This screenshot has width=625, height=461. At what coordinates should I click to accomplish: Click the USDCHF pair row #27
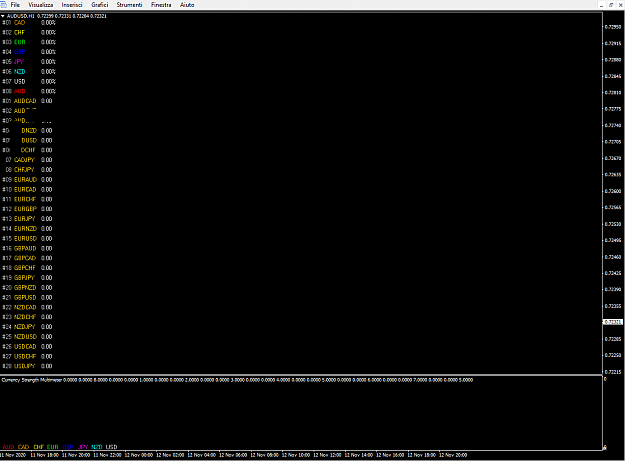[x=27, y=356]
